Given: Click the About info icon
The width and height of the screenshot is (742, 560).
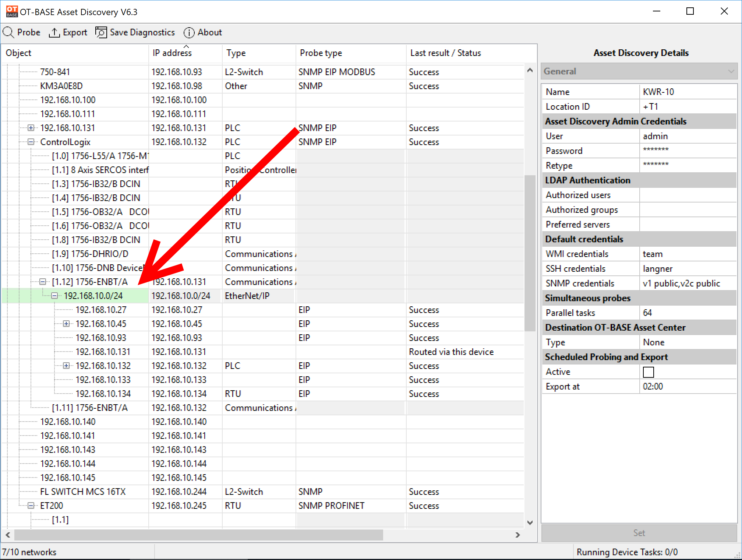Looking at the screenshot, I should pyautogui.click(x=189, y=32).
